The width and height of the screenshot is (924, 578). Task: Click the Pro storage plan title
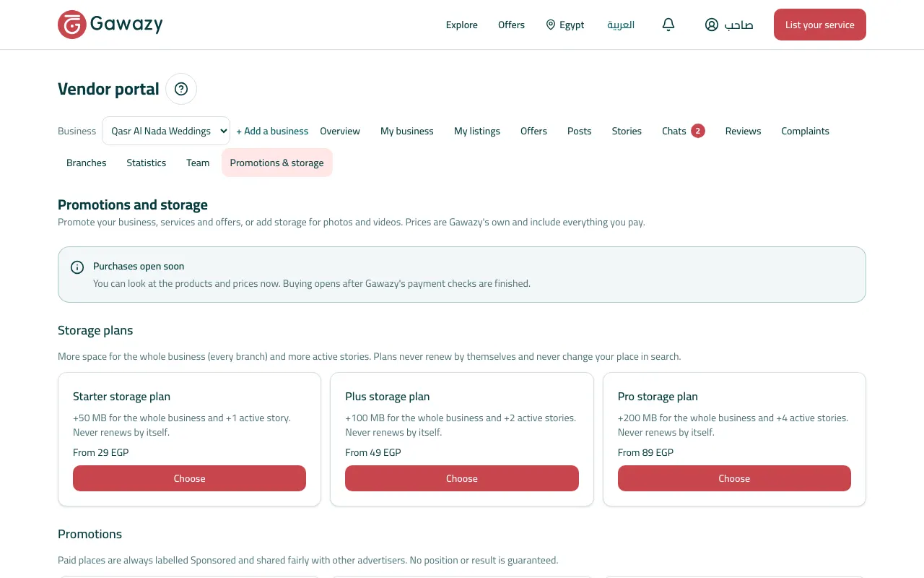tap(658, 397)
